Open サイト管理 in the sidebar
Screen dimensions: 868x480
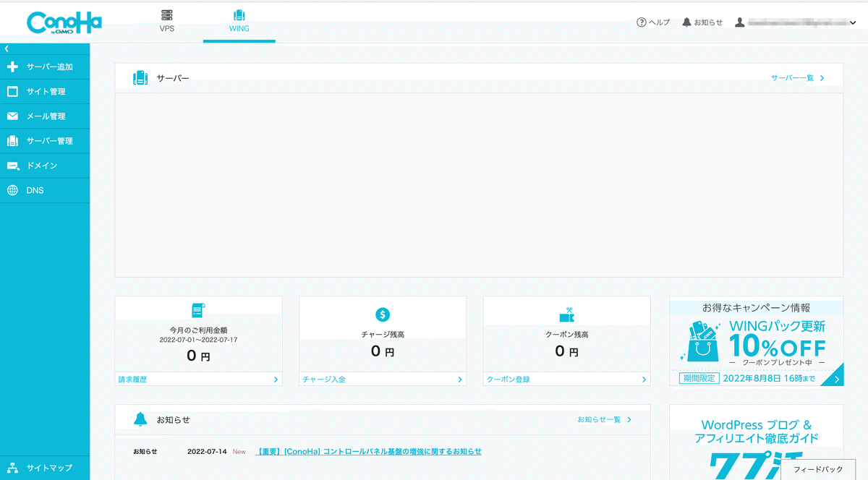(x=45, y=92)
